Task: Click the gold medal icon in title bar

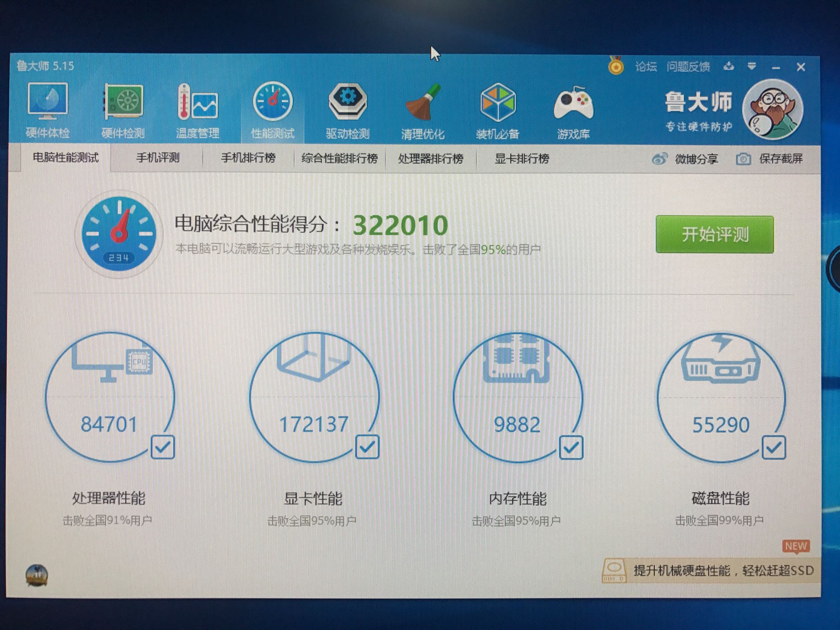Action: [616, 66]
